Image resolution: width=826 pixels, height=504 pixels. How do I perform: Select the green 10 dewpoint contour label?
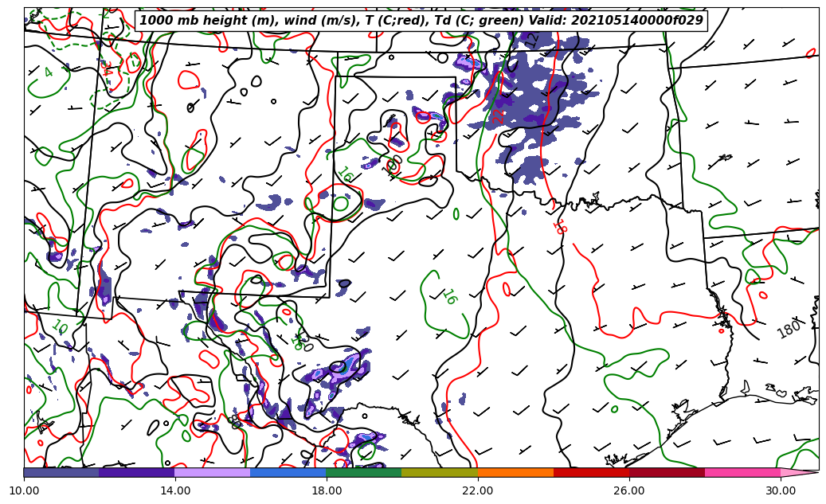pyautogui.click(x=59, y=326)
